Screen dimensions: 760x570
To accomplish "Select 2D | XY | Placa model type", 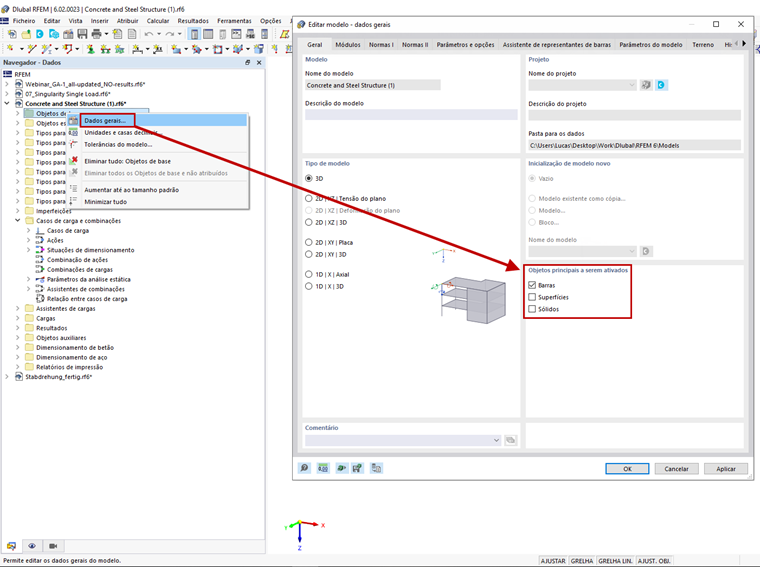I will [309, 242].
